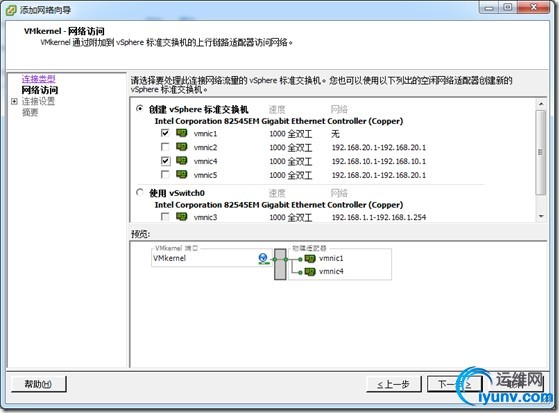Click VMkernel port label in preview
The image size is (559, 413).
click(169, 258)
